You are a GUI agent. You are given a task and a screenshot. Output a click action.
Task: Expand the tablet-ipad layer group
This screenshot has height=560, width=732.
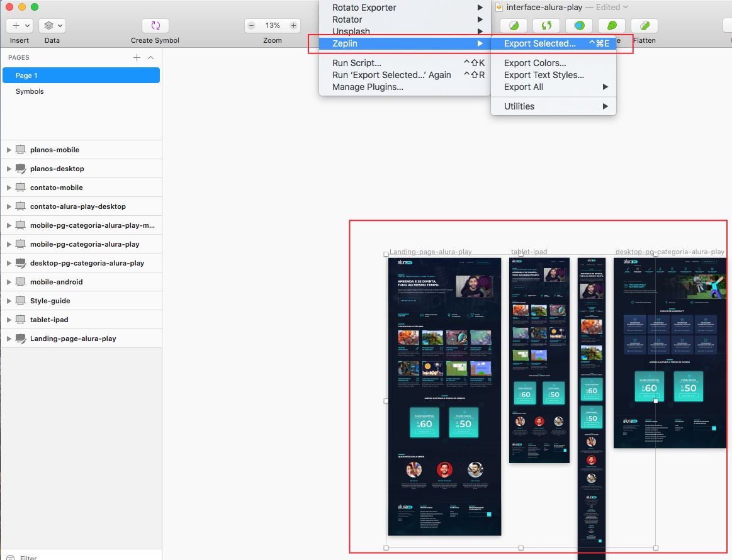8,320
